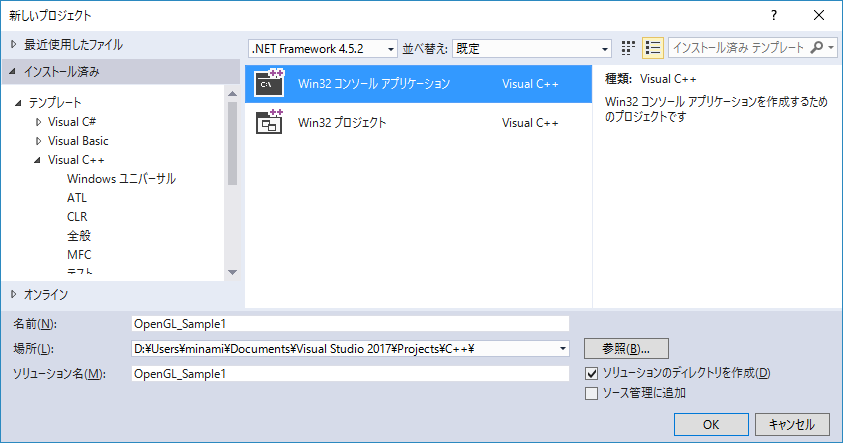
Task: Click the tree scrollbar up arrow
Action: point(232,94)
